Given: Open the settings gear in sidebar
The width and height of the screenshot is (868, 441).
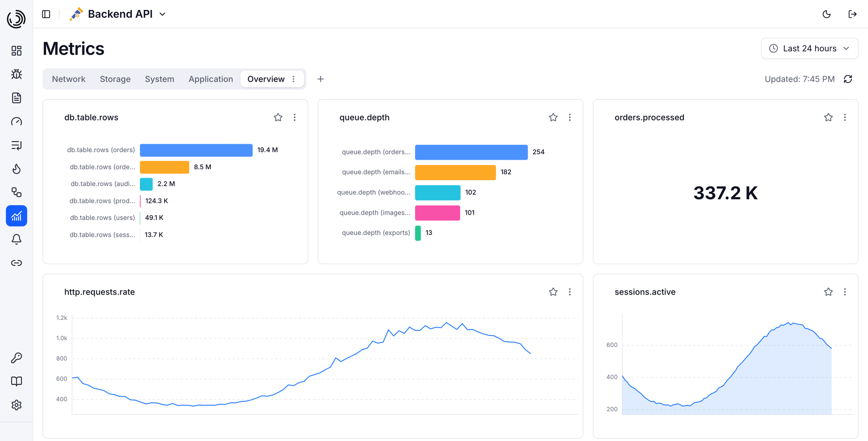Looking at the screenshot, I should tap(16, 405).
